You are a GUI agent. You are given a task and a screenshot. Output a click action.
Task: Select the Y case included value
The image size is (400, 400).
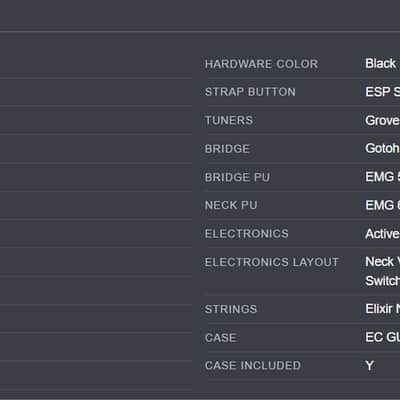pos(369,366)
